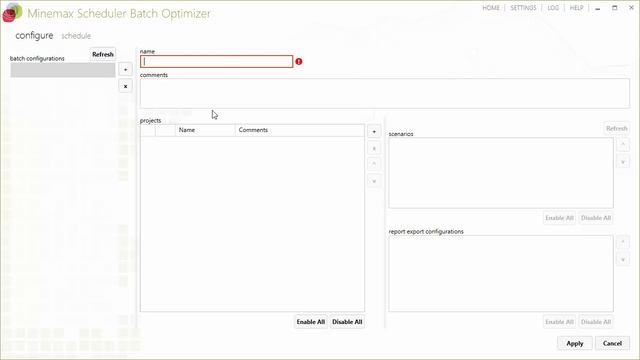
Task: Switch to the schedule tab
Action: tap(76, 36)
